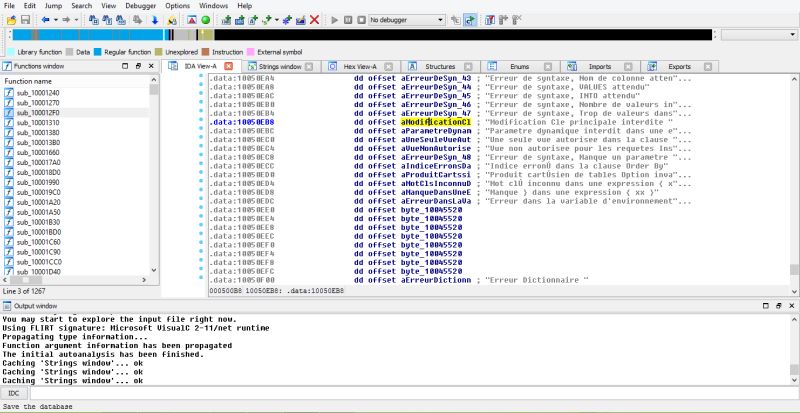Click the IDA View vertical scrollbar
Screen dimensions: 800x413
coord(794,185)
